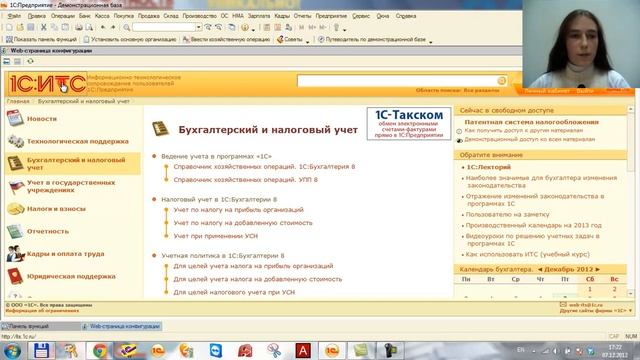
Task: Open Информация об ограничениях footer link
Action: 42,311
